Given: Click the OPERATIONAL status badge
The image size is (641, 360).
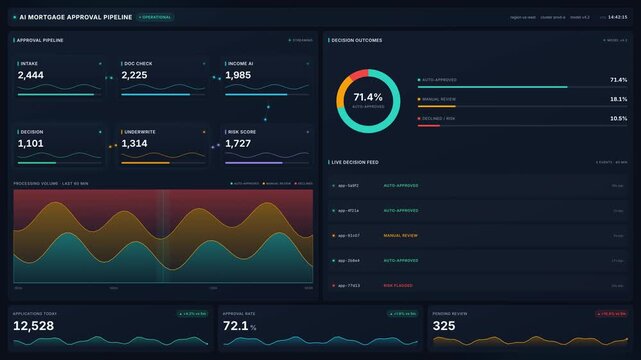Looking at the screenshot, I should pyautogui.click(x=155, y=17).
